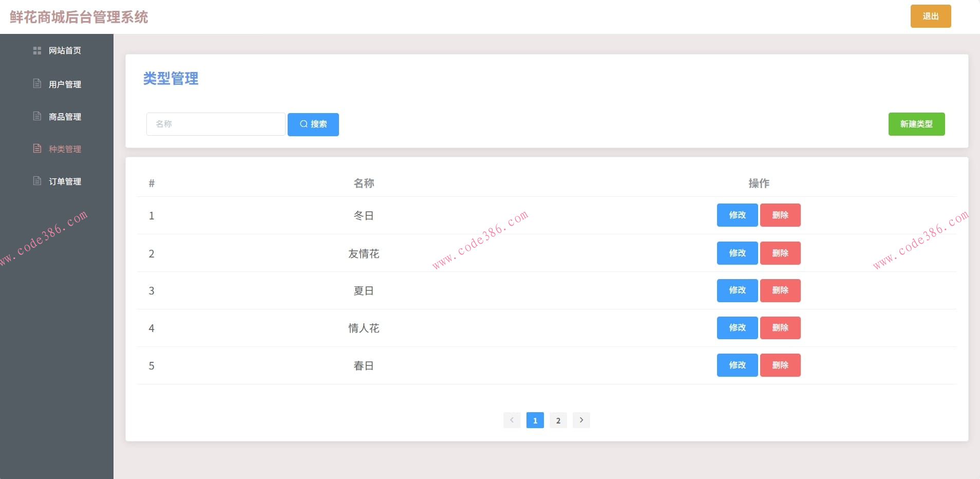Click 修改 for the 冬日 row
This screenshot has width=980, height=479.
(737, 215)
